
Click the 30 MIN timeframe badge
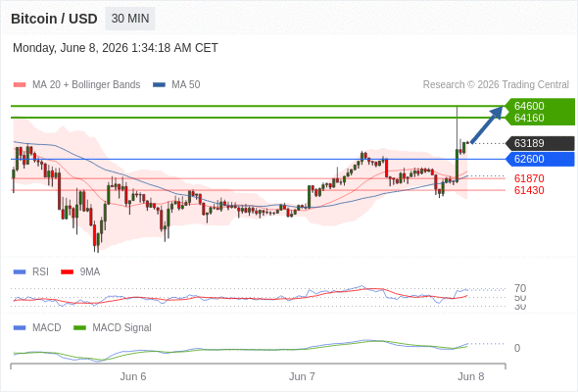click(x=130, y=19)
